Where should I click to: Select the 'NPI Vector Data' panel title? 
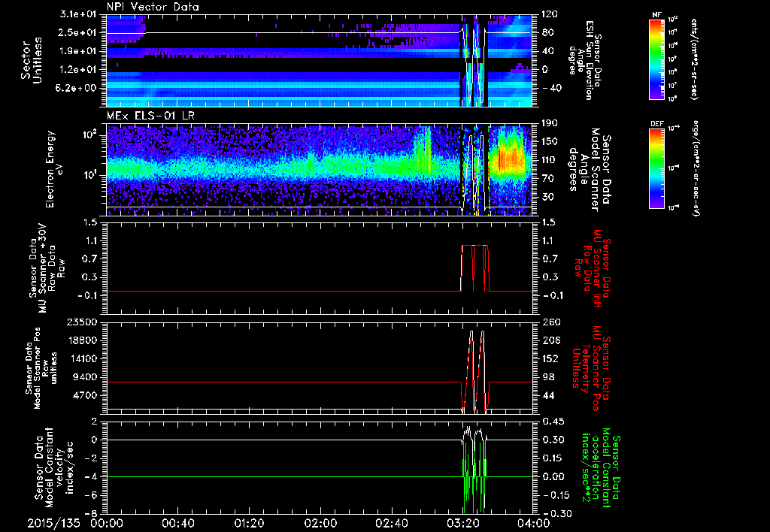[153, 7]
